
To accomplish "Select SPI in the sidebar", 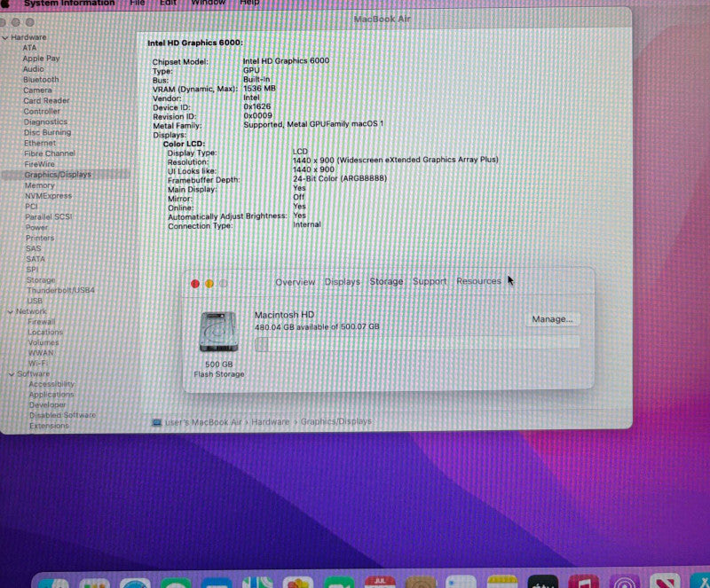I will coord(32,270).
